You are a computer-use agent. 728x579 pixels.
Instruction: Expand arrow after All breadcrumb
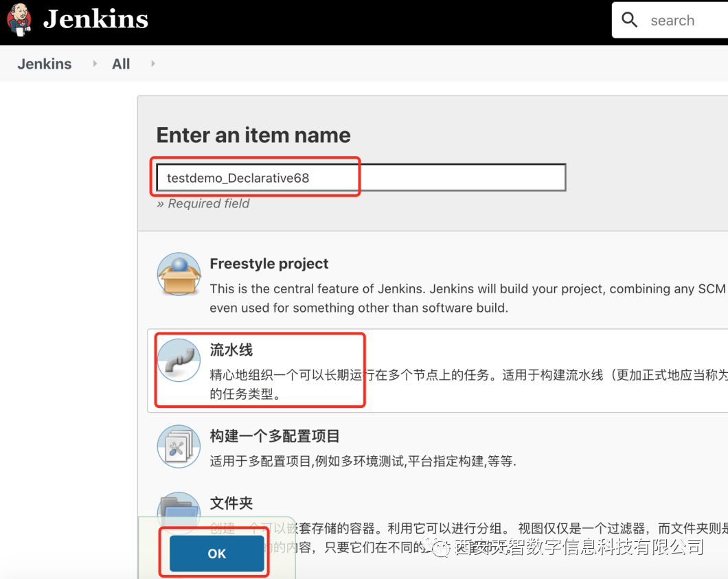tap(153, 64)
